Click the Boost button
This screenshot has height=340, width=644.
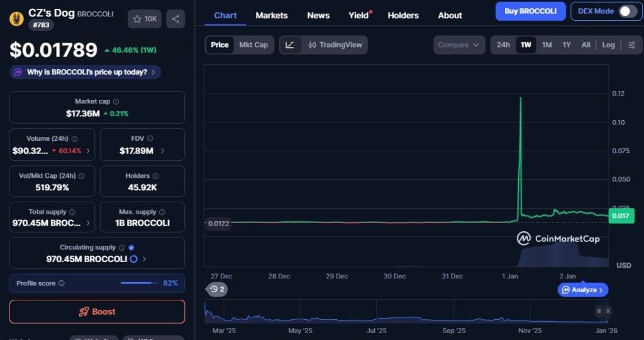(x=97, y=312)
